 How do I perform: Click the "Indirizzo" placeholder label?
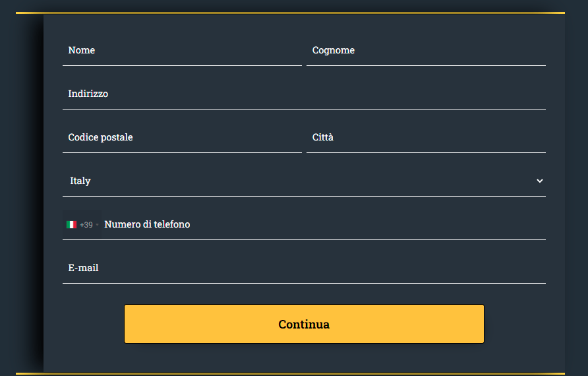[x=88, y=94]
